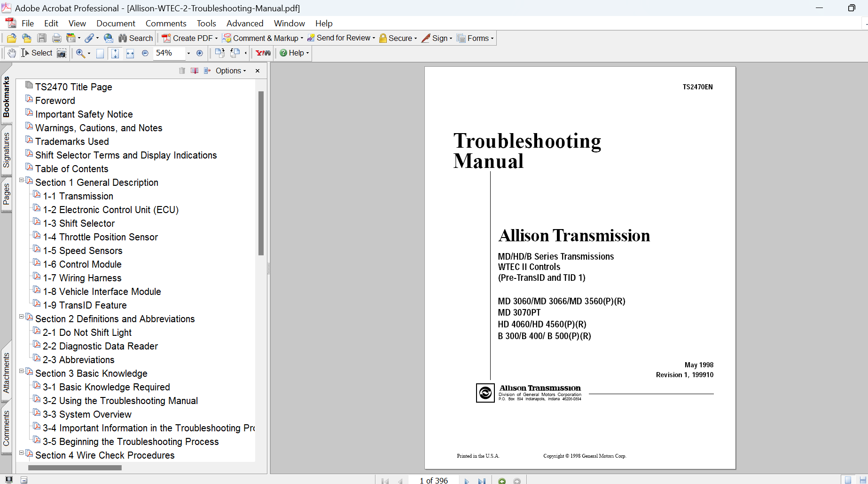Click the zoom out minus button

[145, 53]
